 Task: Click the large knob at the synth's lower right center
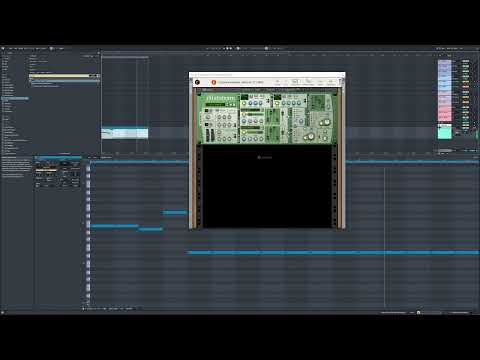click(x=311, y=136)
